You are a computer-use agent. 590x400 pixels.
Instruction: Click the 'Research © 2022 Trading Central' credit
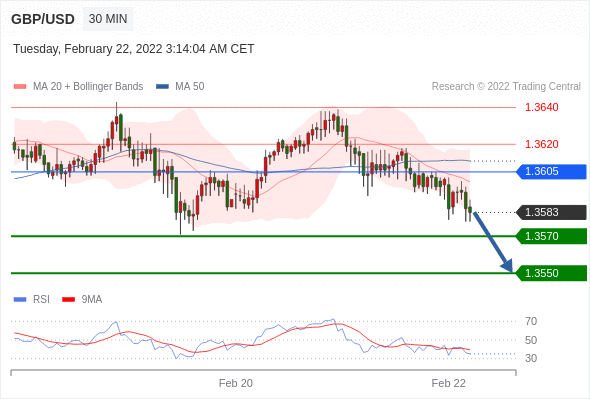point(506,87)
